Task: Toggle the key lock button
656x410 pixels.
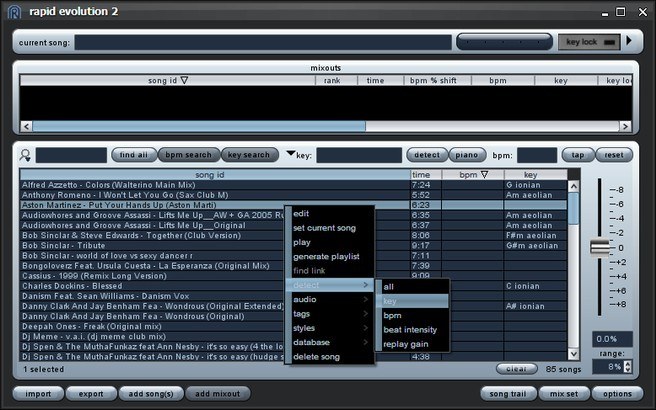Action: coord(589,42)
